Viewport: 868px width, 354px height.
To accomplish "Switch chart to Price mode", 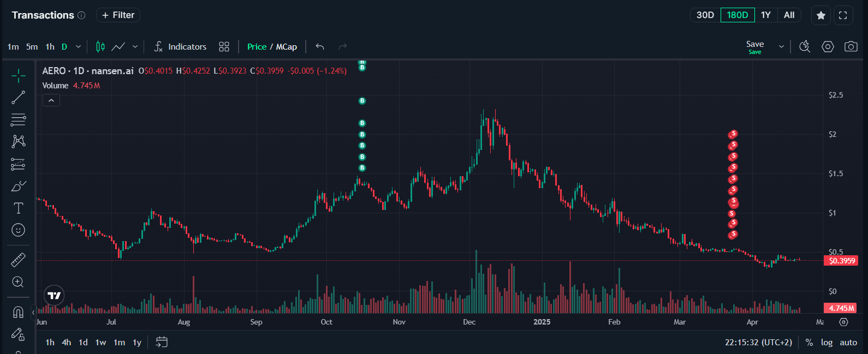I will (x=257, y=47).
